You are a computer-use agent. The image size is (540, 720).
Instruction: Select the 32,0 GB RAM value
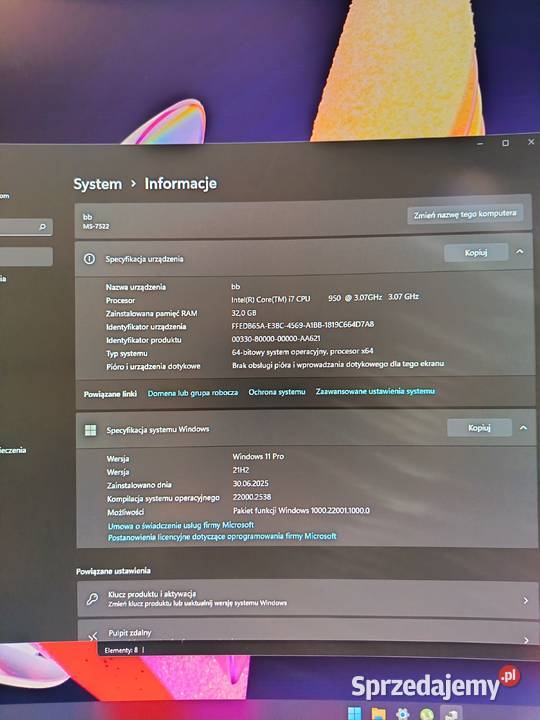243,313
